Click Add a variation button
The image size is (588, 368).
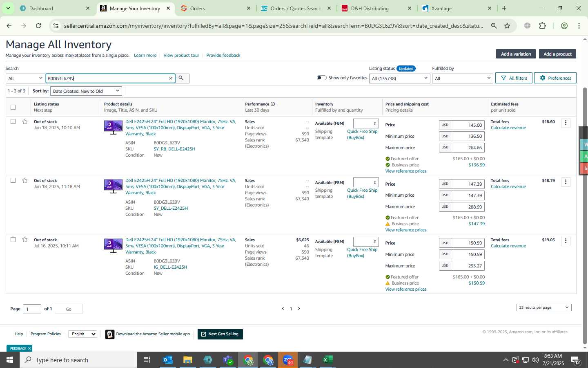[x=516, y=54]
